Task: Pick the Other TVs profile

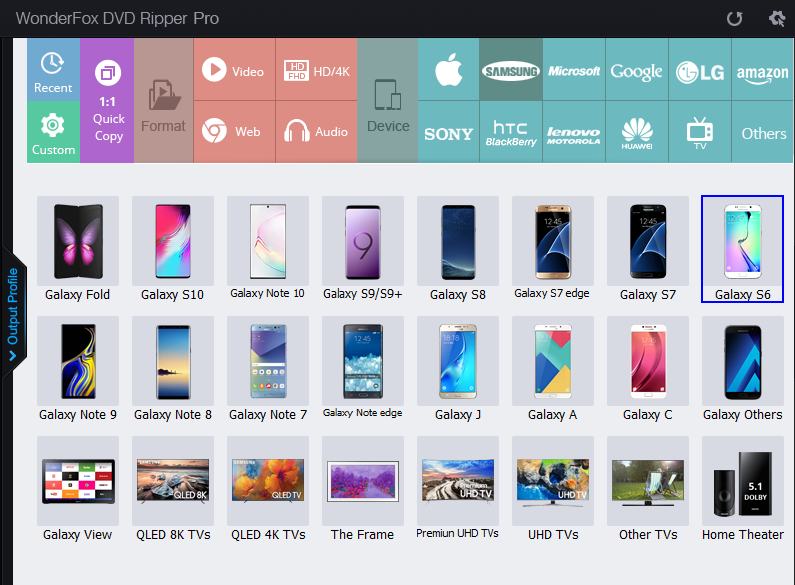Action: [648, 489]
